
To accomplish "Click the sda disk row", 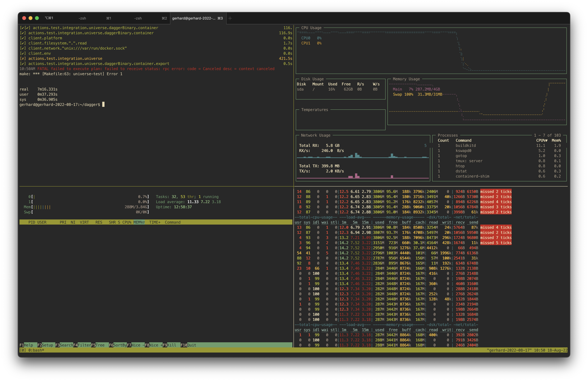I will pyautogui.click(x=337, y=89).
